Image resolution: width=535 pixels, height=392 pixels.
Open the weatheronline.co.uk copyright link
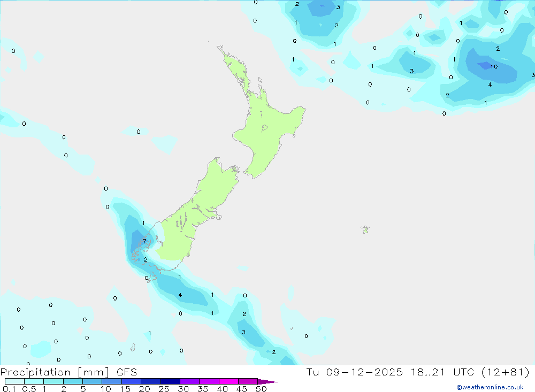point(490,387)
